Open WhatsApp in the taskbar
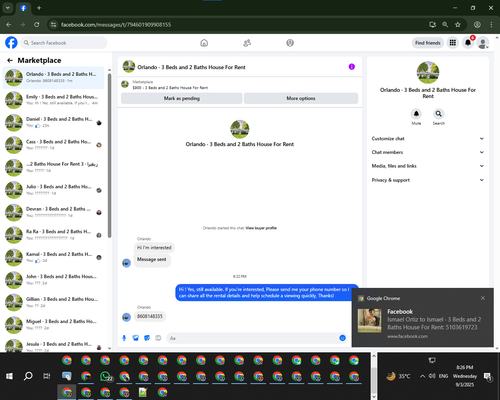This screenshot has width=500, height=400. tap(106, 376)
